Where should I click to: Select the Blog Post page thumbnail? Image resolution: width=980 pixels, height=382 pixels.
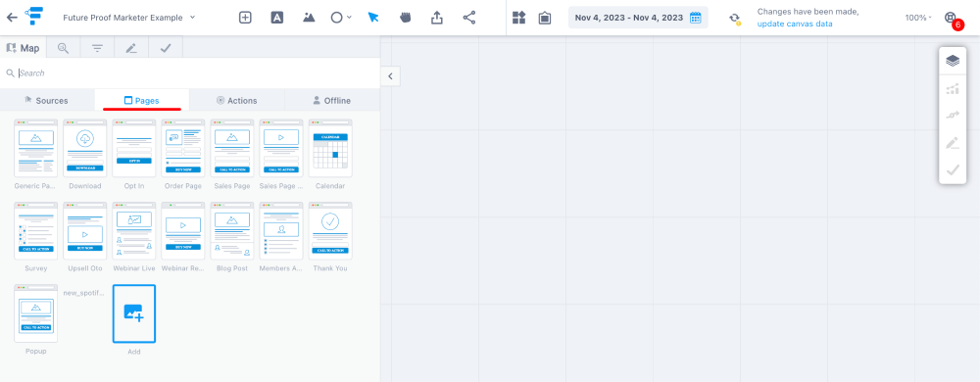[x=232, y=231]
